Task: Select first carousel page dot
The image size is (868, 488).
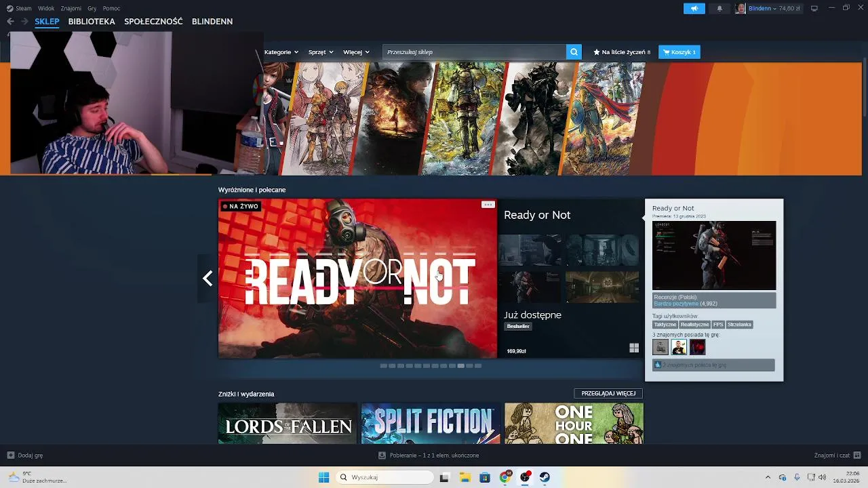Action: 383,366
